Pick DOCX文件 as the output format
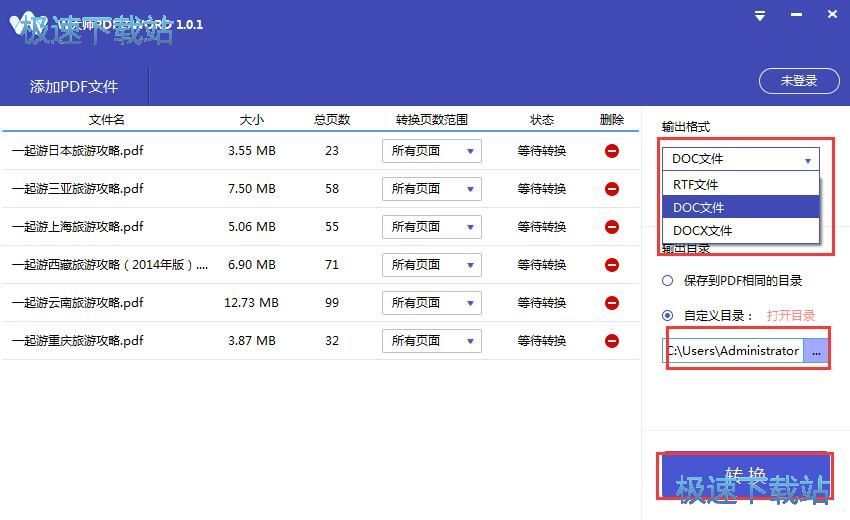 click(740, 230)
